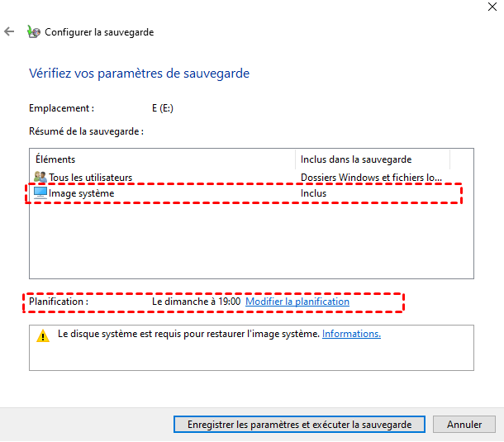Click the Inclus dans la sauvegarde column header

click(x=356, y=159)
